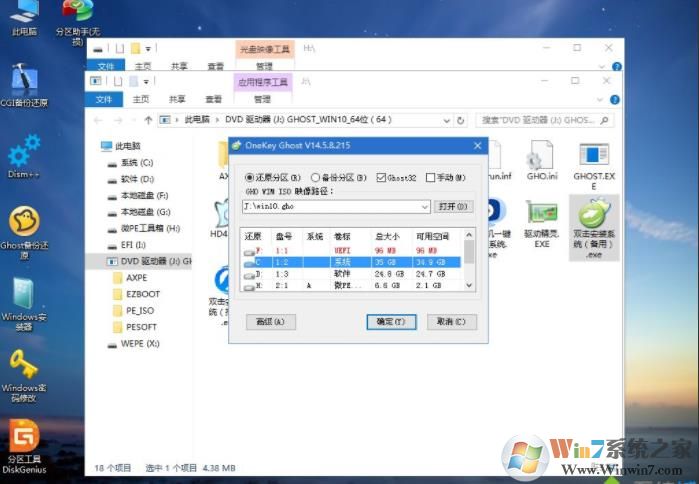
Task: Click the search magnifier icon
Action: coord(604,120)
